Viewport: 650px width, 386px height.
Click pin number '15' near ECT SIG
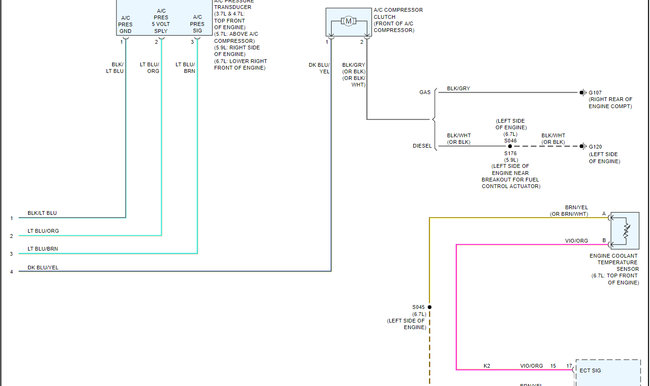pyautogui.click(x=553, y=366)
